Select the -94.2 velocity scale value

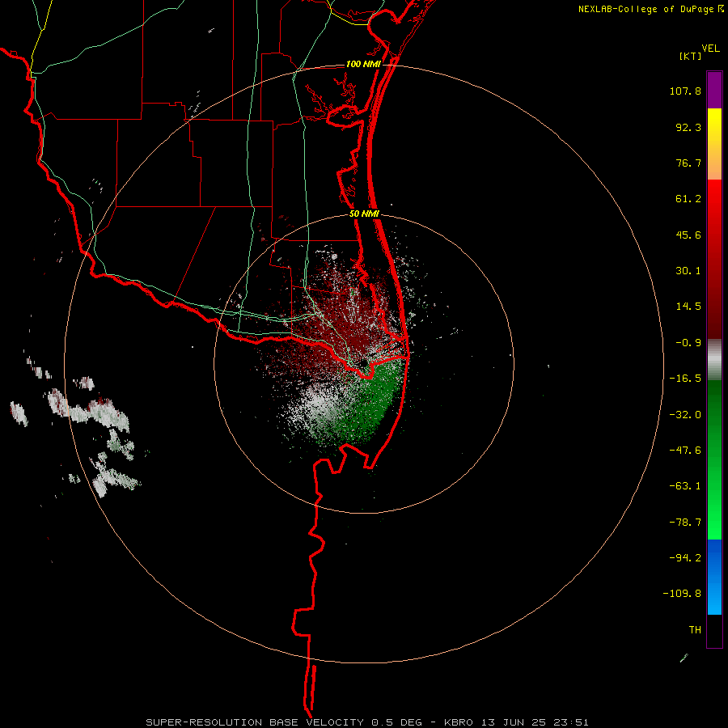pos(685,557)
